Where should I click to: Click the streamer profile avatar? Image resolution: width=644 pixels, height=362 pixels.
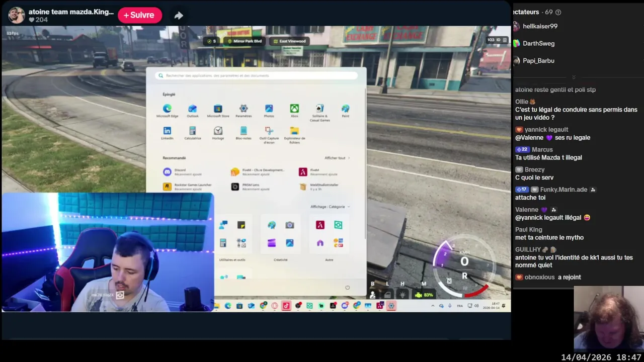(x=16, y=15)
